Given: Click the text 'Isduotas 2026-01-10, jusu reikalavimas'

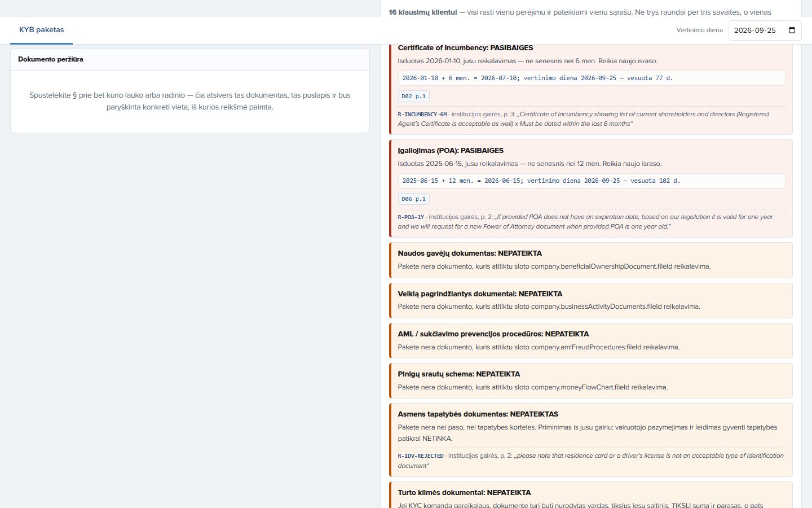Looking at the screenshot, I should [528, 61].
